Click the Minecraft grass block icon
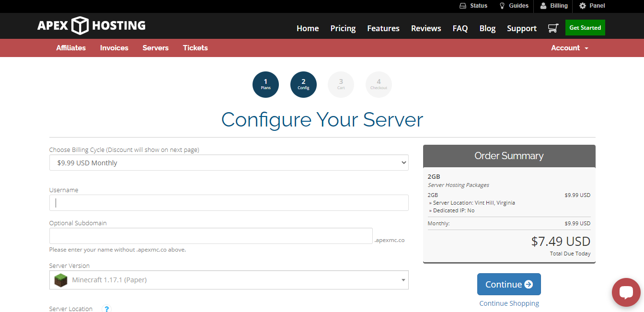644x312 pixels. point(61,280)
